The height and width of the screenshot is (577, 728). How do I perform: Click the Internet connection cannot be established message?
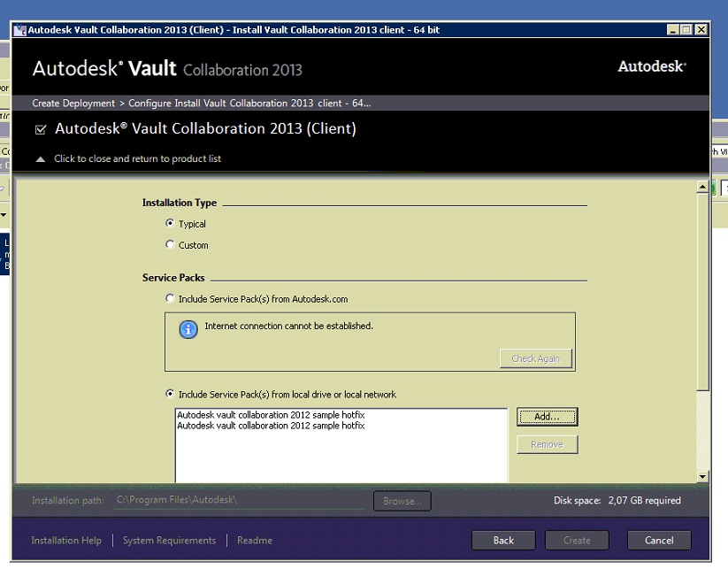coord(288,327)
